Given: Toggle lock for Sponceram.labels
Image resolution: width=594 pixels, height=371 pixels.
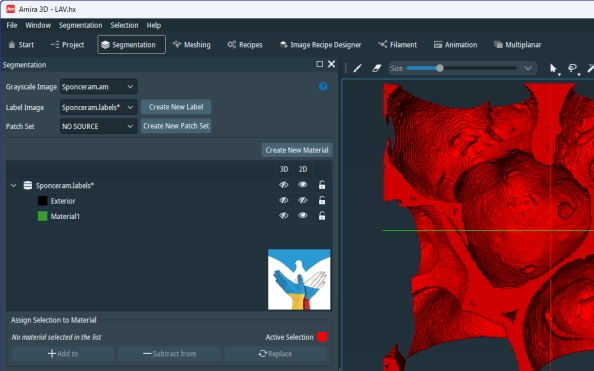Looking at the screenshot, I should (322, 185).
